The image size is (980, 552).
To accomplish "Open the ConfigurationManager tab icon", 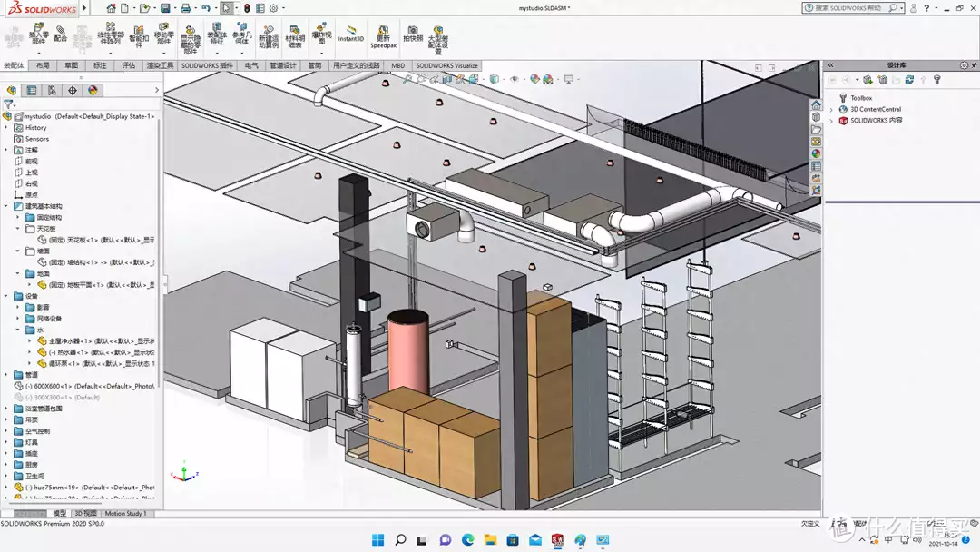I will 52,90.
